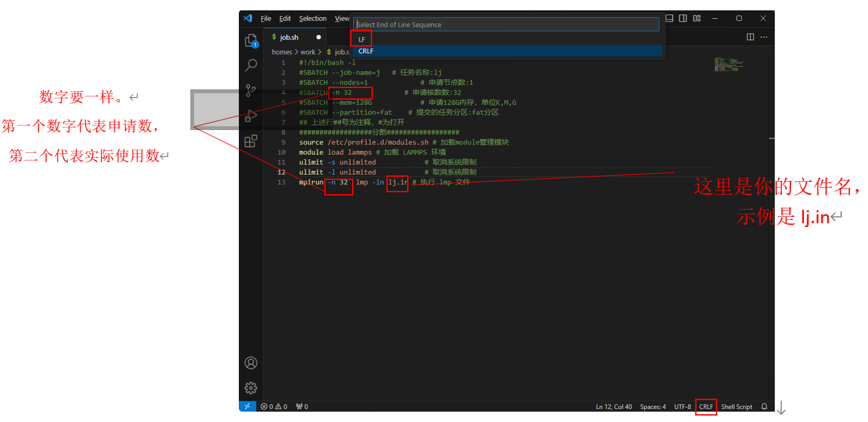Click the CRLF status bar item
Screen dimensions: 868x422
click(x=706, y=406)
